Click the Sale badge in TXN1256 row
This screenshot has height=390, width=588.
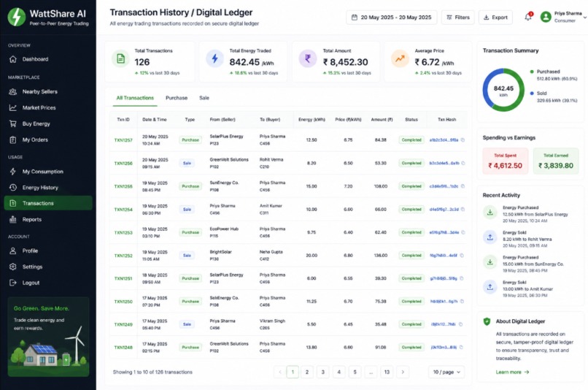pyautogui.click(x=187, y=164)
